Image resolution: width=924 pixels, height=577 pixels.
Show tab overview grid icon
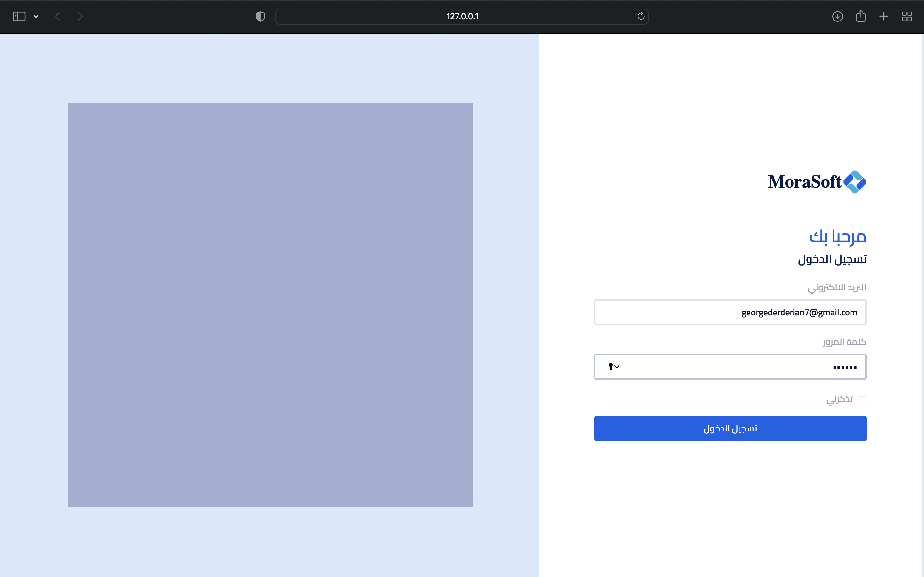pyautogui.click(x=907, y=16)
